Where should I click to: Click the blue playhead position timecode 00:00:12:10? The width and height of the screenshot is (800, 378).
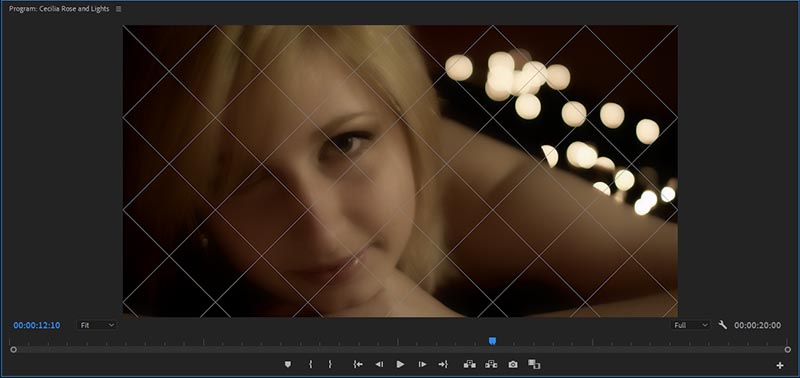pyautogui.click(x=37, y=325)
